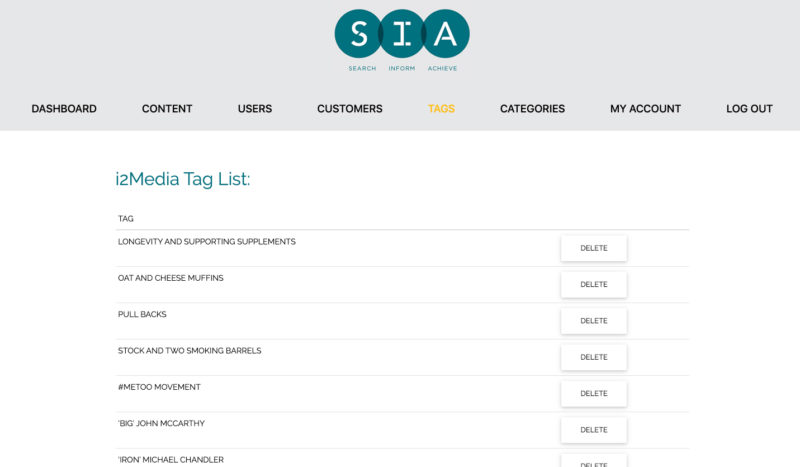Go to My Account

coord(645,109)
